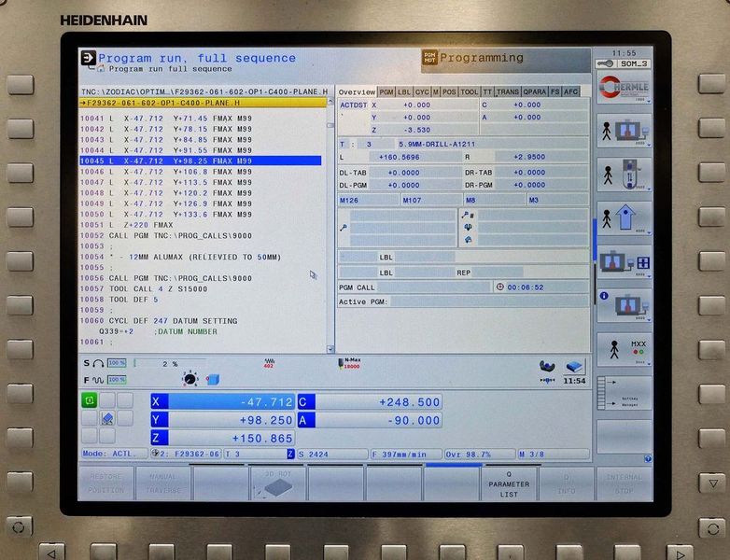Click the vibration icon showing 402
730x560 pixels.
click(x=269, y=364)
